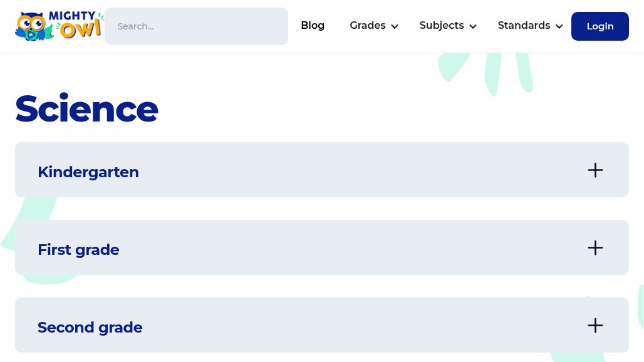This screenshot has width=644, height=362.
Task: Click the Login button
Action: [x=600, y=26]
